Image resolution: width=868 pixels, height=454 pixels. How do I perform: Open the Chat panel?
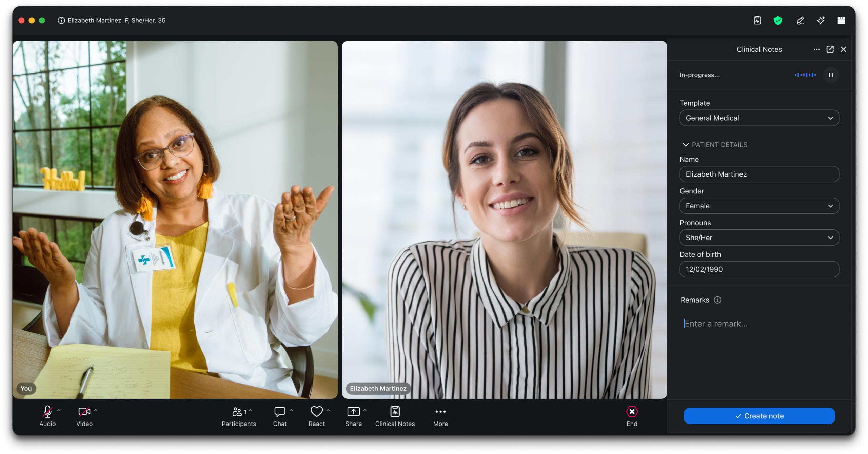pos(280,416)
